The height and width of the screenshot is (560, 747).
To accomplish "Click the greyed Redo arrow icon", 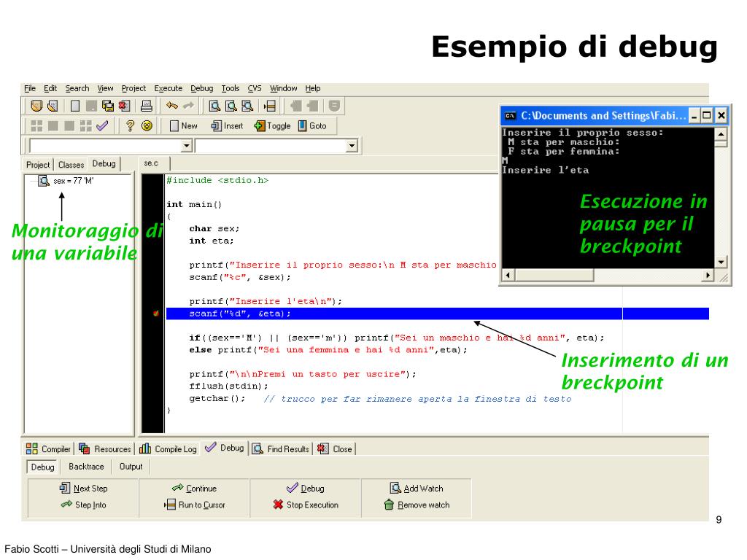I will click(189, 106).
